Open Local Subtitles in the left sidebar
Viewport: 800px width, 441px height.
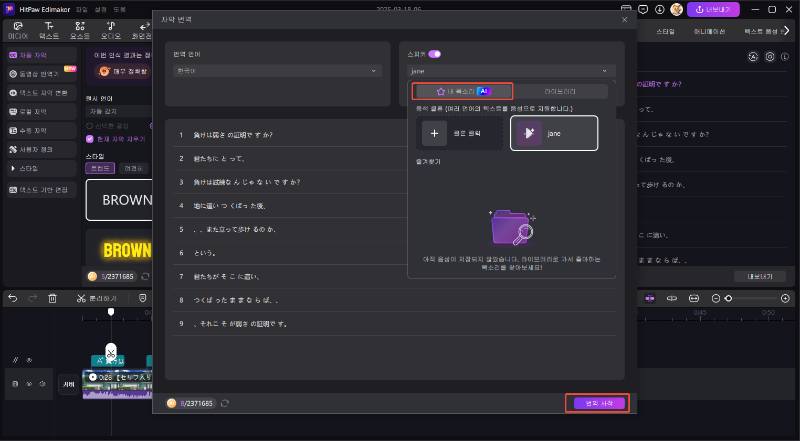41,111
